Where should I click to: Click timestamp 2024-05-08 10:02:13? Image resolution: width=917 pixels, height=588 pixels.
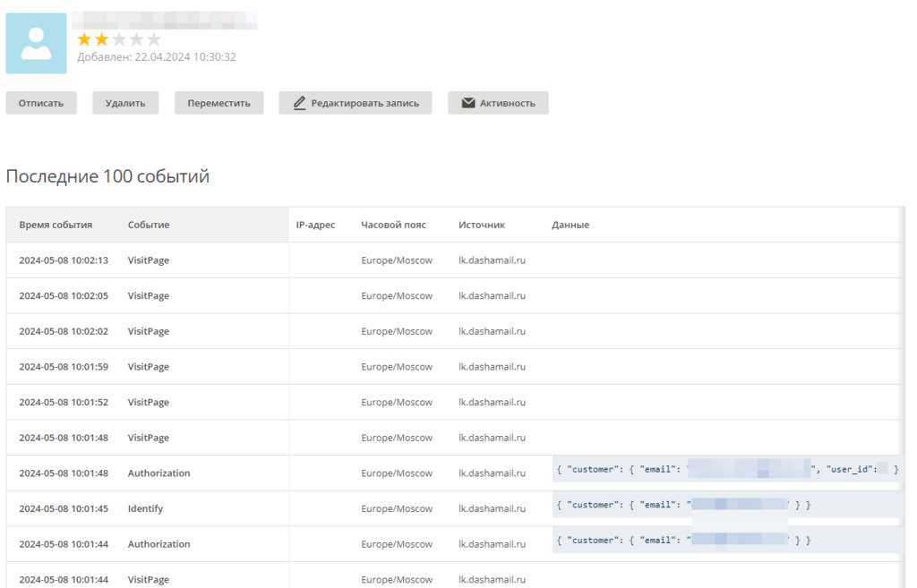click(64, 260)
